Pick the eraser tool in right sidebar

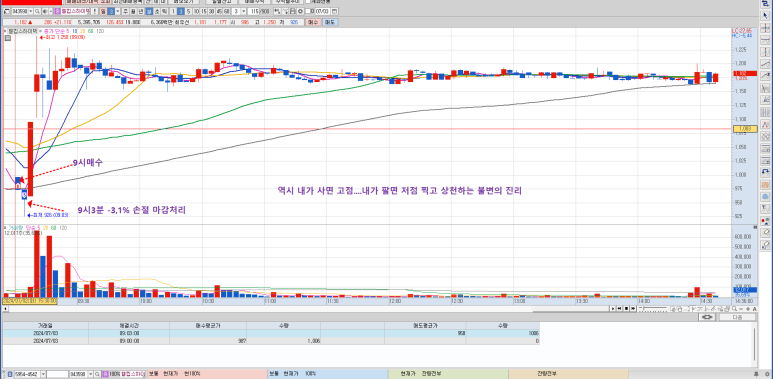(x=765, y=232)
